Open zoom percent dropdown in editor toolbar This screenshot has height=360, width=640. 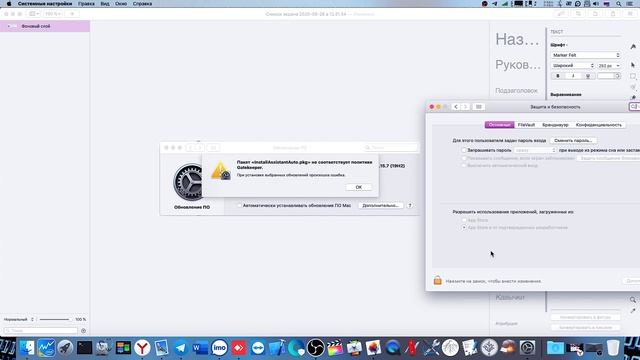click(53, 14)
